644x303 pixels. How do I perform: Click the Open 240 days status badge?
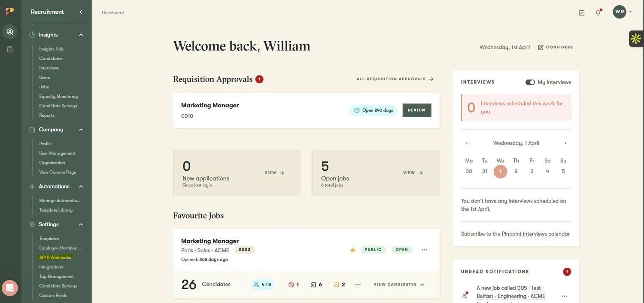point(374,110)
